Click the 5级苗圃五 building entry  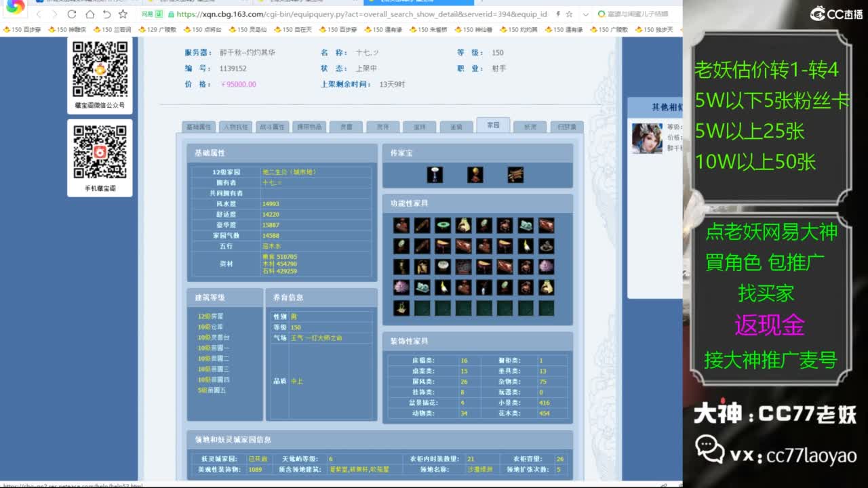[x=212, y=390]
